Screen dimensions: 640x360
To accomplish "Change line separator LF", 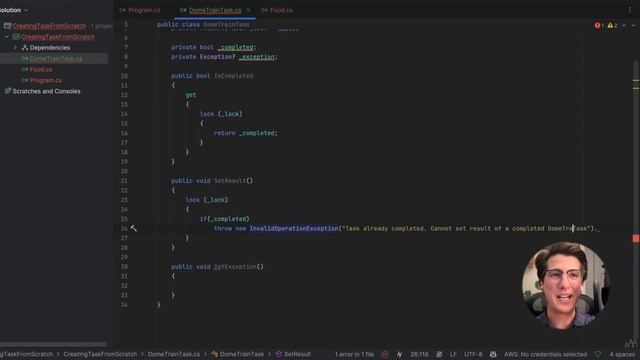I will [x=453, y=354].
